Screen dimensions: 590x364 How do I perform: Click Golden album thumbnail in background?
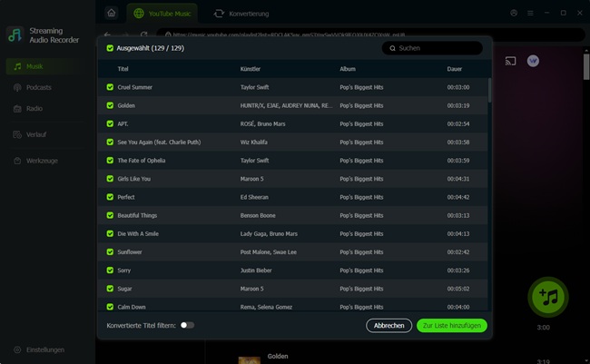click(x=250, y=360)
